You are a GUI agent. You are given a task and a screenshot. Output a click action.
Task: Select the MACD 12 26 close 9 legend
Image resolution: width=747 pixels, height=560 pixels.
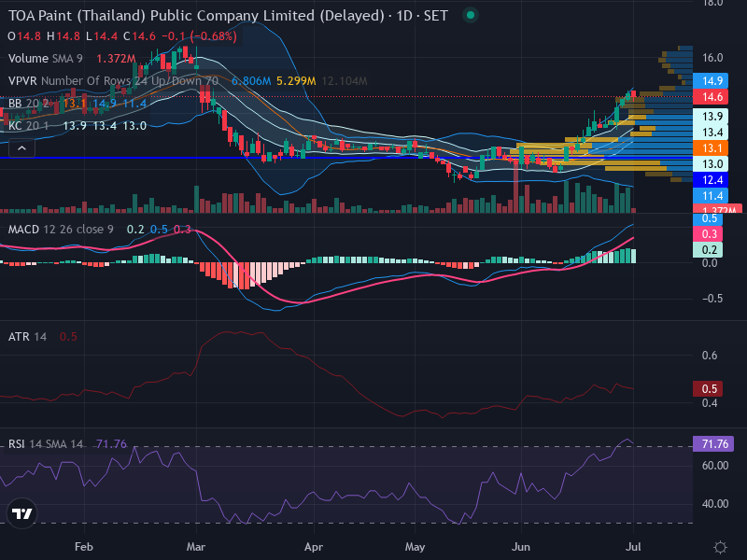pyautogui.click(x=61, y=230)
